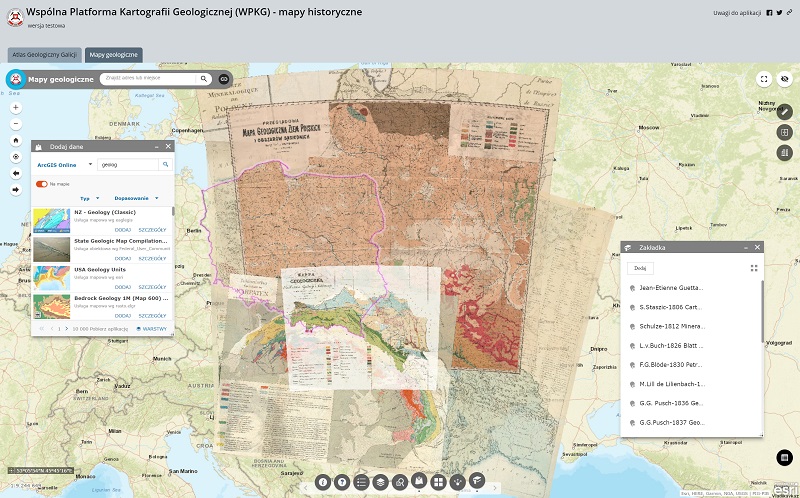Go to previous map extent
This screenshot has height=498, width=800.
[x=16, y=173]
